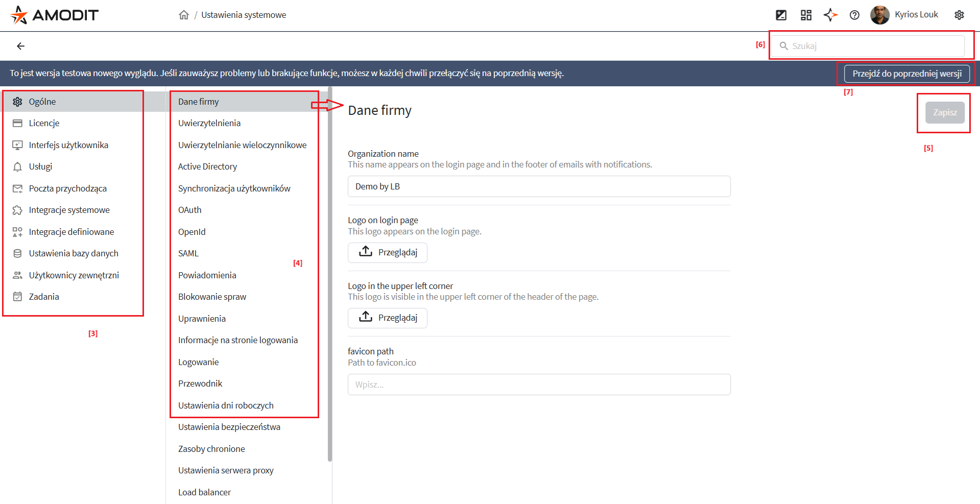Viewport: 980px width, 504px height.
Task: Open Integracje systemowe category
Action: click(x=69, y=210)
